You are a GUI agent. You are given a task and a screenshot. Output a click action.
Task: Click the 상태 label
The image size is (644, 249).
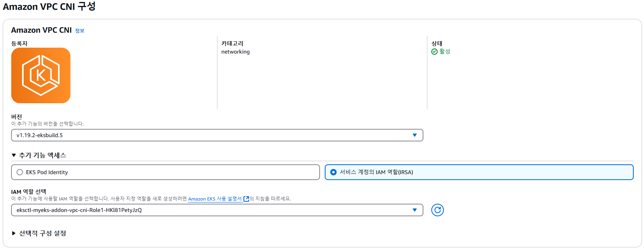(x=437, y=43)
